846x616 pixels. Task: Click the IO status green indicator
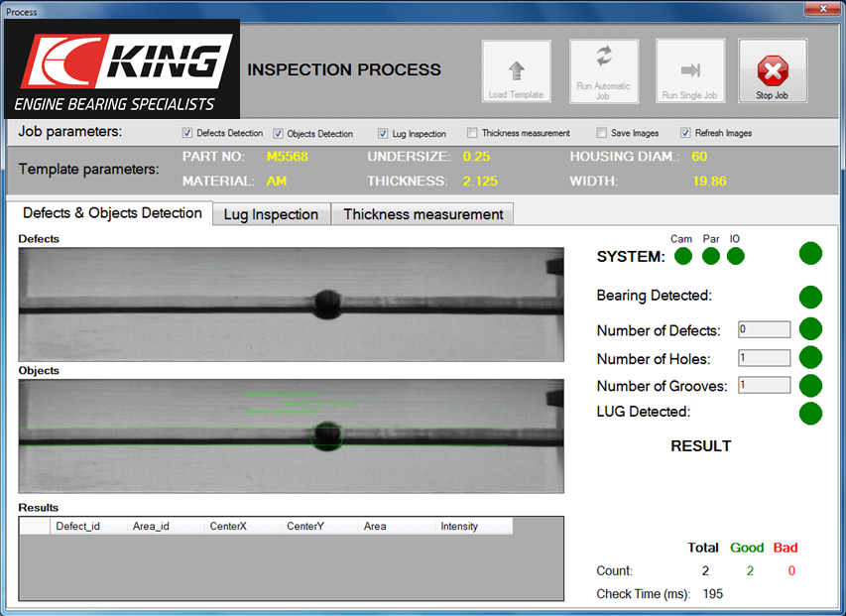pyautogui.click(x=735, y=257)
